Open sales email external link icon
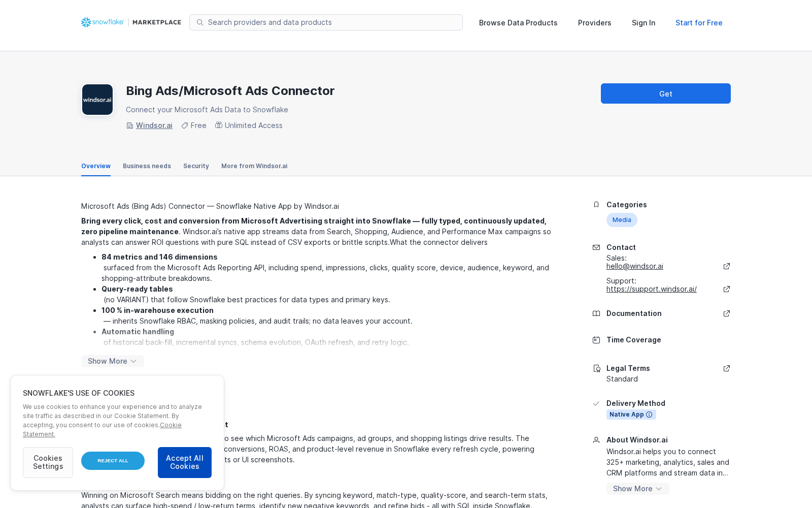The image size is (812, 508). [727, 266]
